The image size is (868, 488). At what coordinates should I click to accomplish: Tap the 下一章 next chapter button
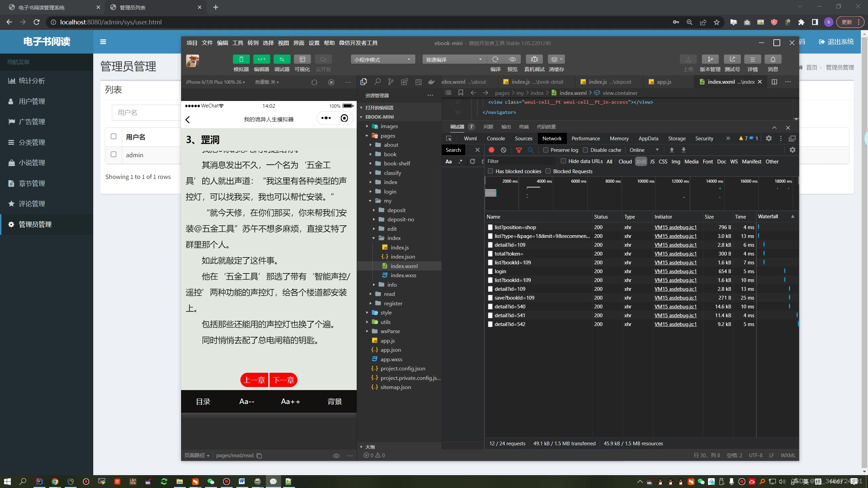click(x=283, y=380)
